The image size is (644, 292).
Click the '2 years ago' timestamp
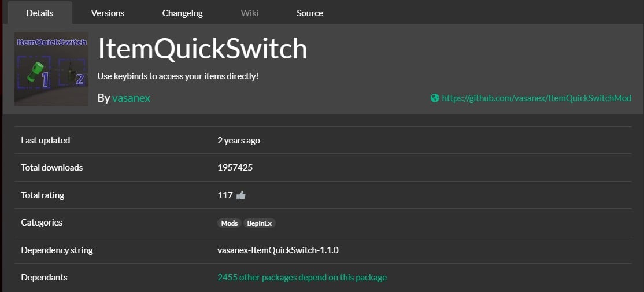pos(238,140)
